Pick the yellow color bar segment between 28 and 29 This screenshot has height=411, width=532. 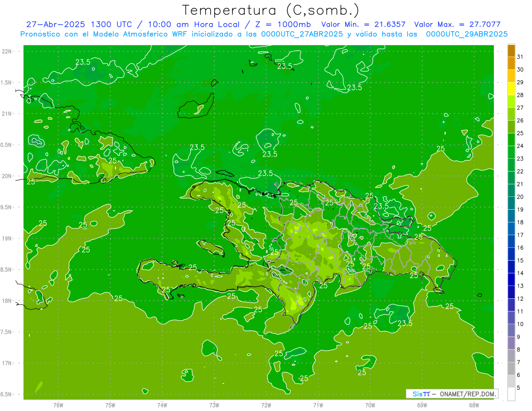(511, 89)
